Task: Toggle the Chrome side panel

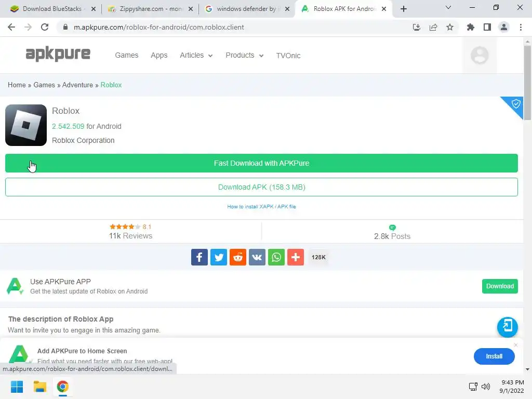Action: click(487, 27)
